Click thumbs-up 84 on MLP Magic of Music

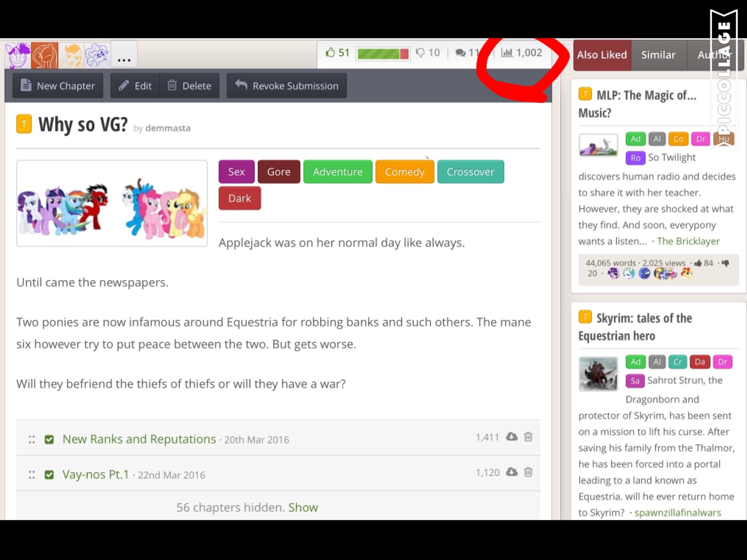coord(704,263)
